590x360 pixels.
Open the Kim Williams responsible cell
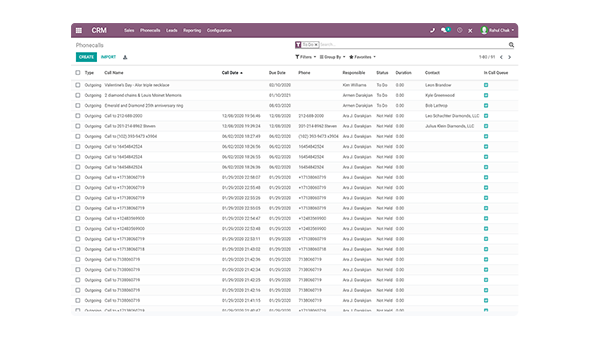[x=354, y=85]
